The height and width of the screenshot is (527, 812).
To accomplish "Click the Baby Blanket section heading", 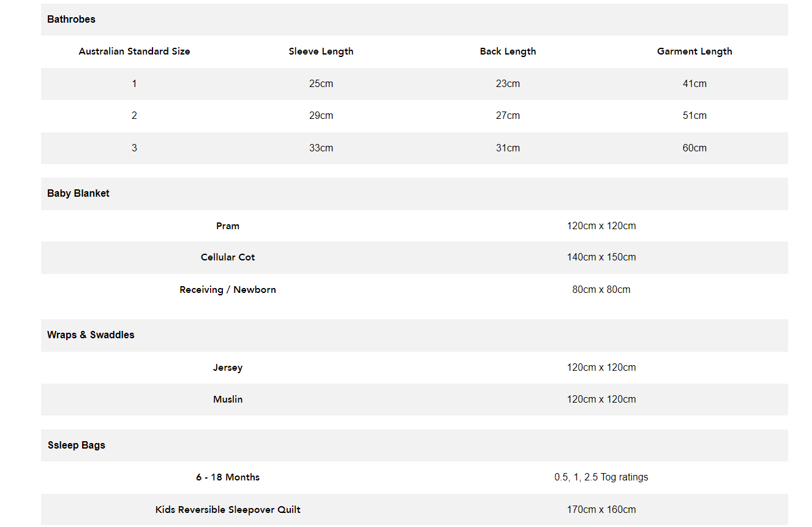I will 78,194.
